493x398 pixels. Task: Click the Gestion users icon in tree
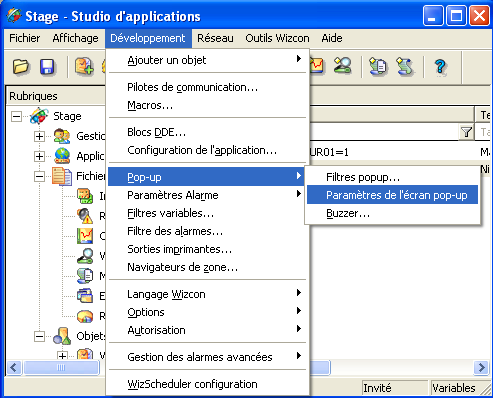click(x=62, y=136)
